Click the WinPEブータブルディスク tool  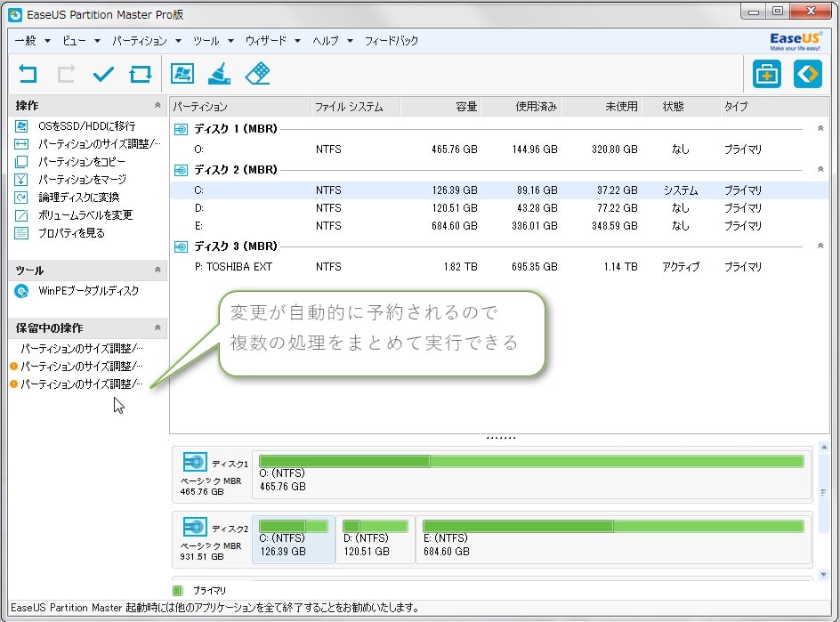click(88, 291)
